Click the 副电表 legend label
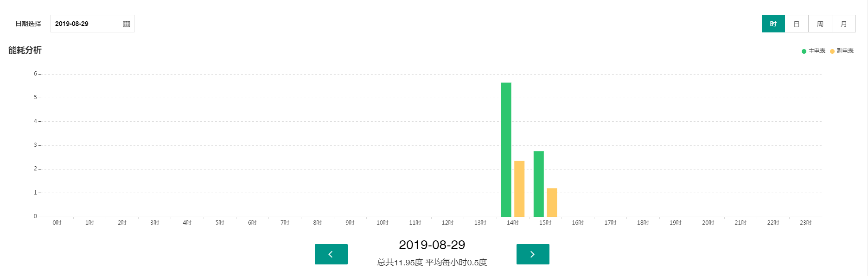Viewport: 868px width, 276px height. click(x=845, y=51)
